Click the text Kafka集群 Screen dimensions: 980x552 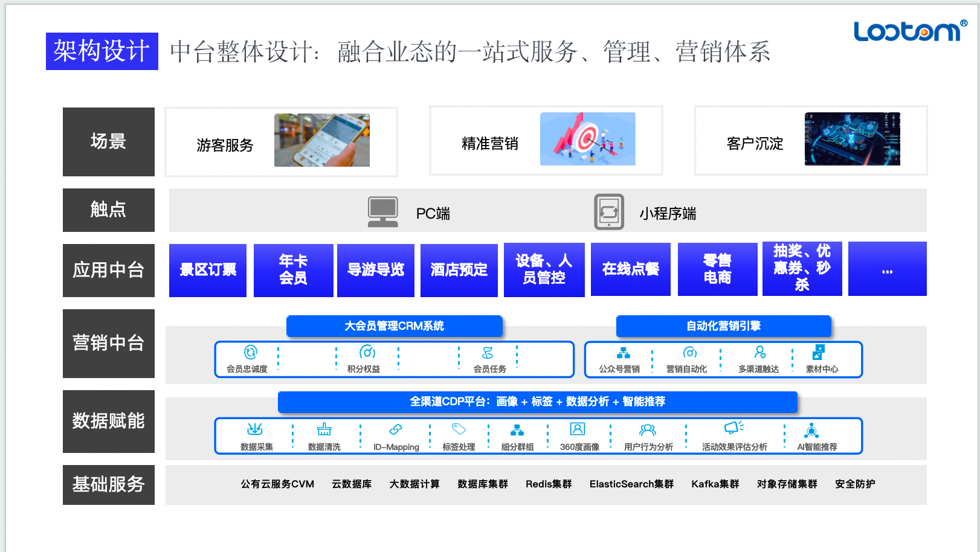click(715, 484)
